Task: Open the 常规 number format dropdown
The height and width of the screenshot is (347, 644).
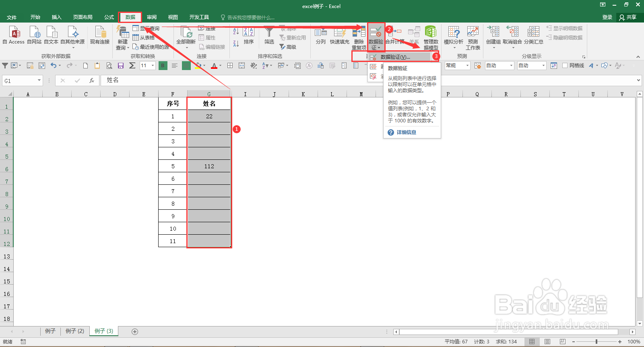Action: (x=467, y=66)
